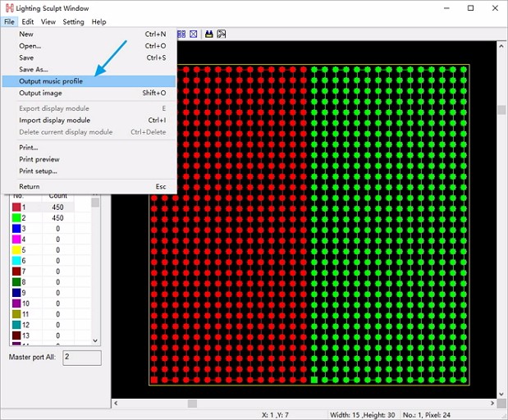
Task: Select the purple swatch for port 10
Action: pos(16,303)
